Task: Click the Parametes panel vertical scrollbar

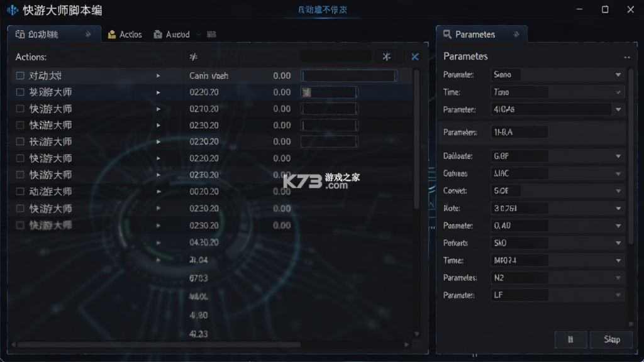Action: click(631, 156)
